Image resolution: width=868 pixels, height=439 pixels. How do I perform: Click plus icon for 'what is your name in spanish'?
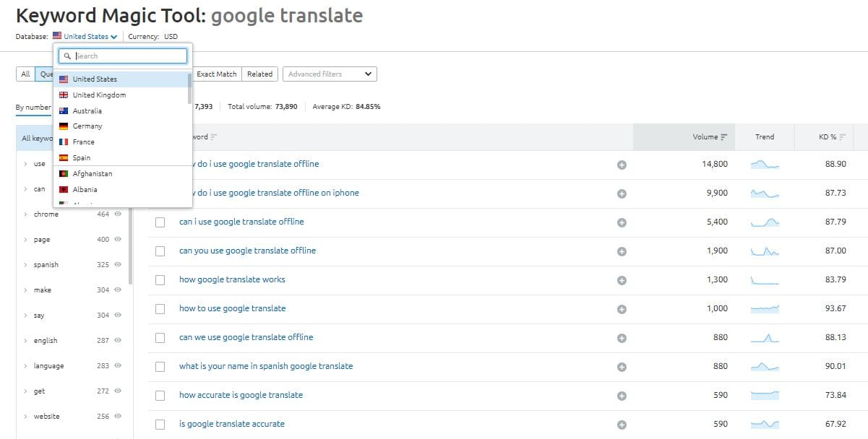[x=622, y=367]
